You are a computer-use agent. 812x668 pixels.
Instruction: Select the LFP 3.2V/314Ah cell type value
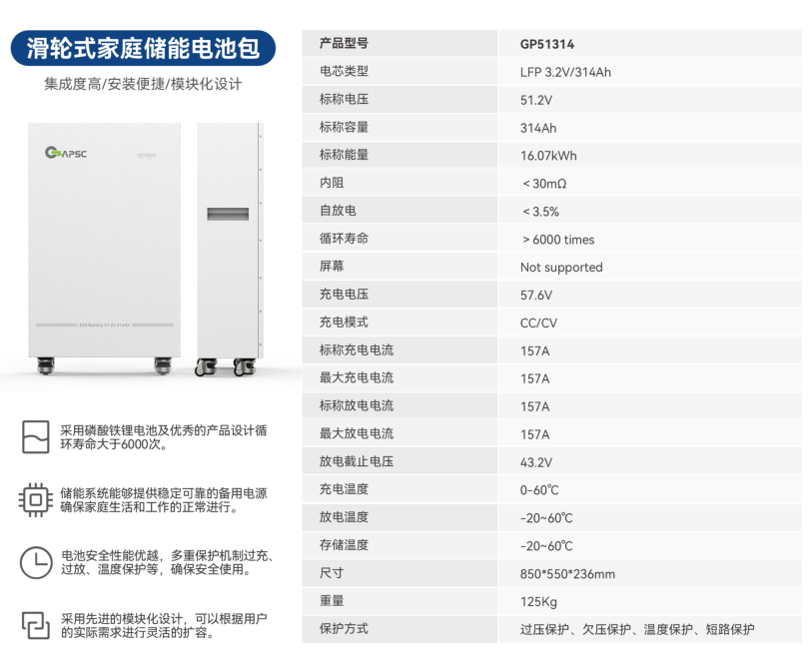click(564, 72)
